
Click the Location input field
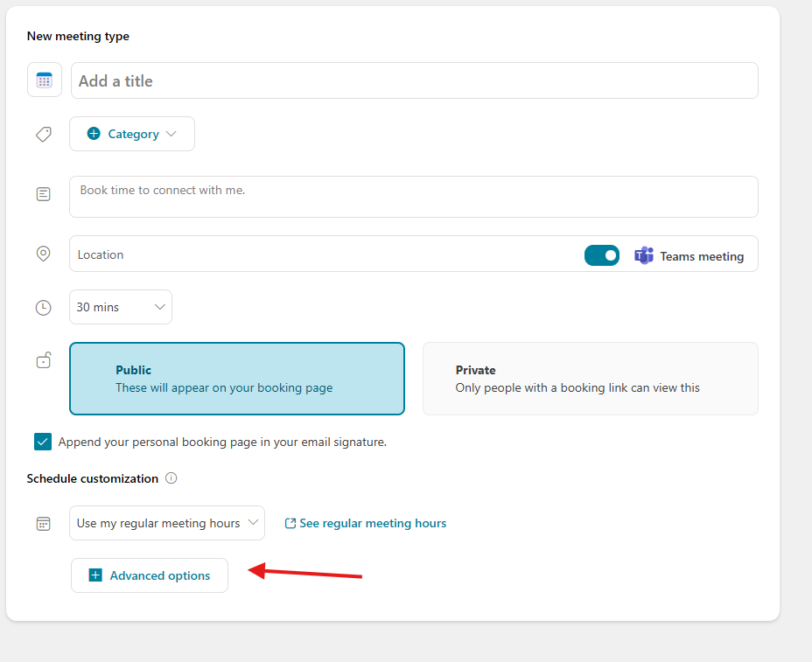[324, 254]
